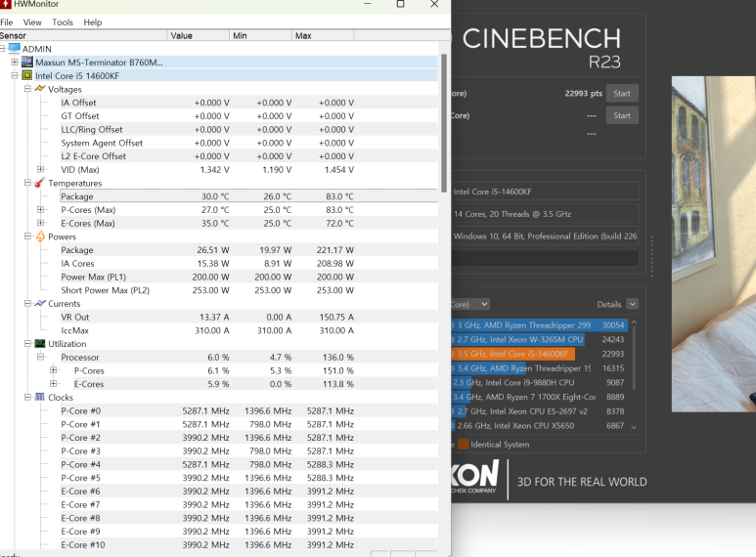The width and height of the screenshot is (756, 557).
Task: Start the Cinebench multi core test
Action: click(622, 94)
